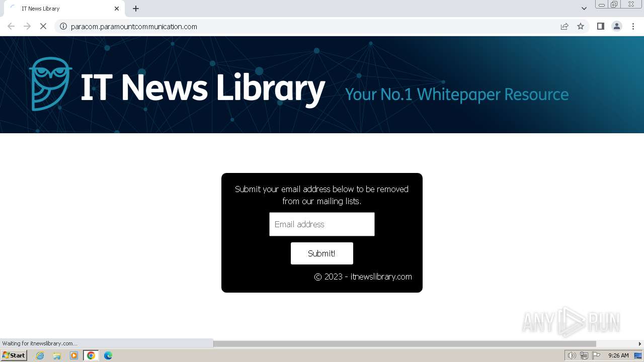Close the IT News Library tab
Screen dimensions: 644x362
click(x=117, y=9)
